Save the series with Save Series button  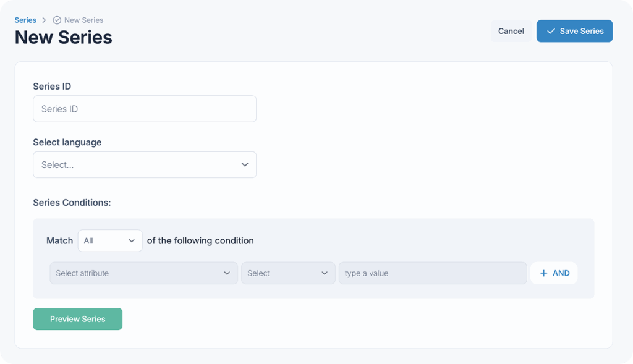point(574,31)
